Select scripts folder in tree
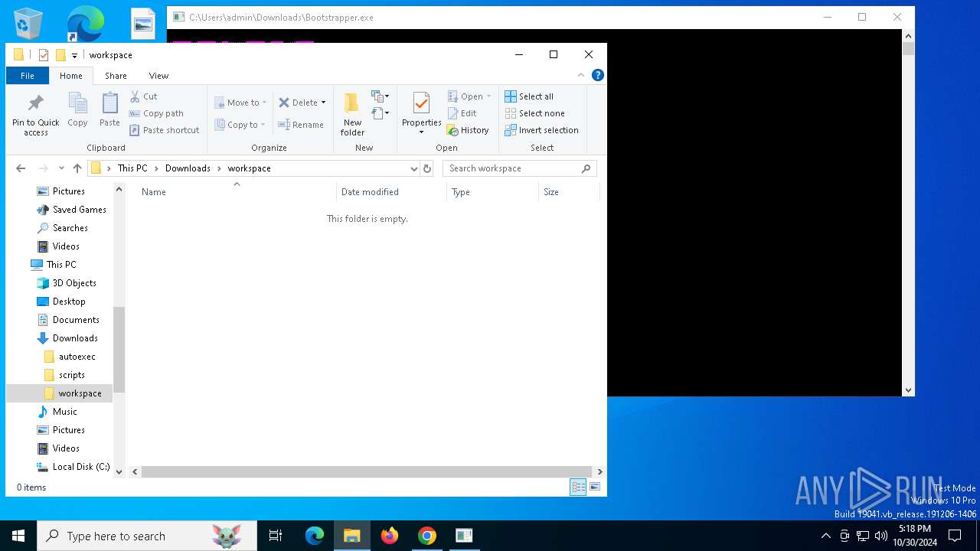This screenshot has width=980, height=551. coord(71,375)
